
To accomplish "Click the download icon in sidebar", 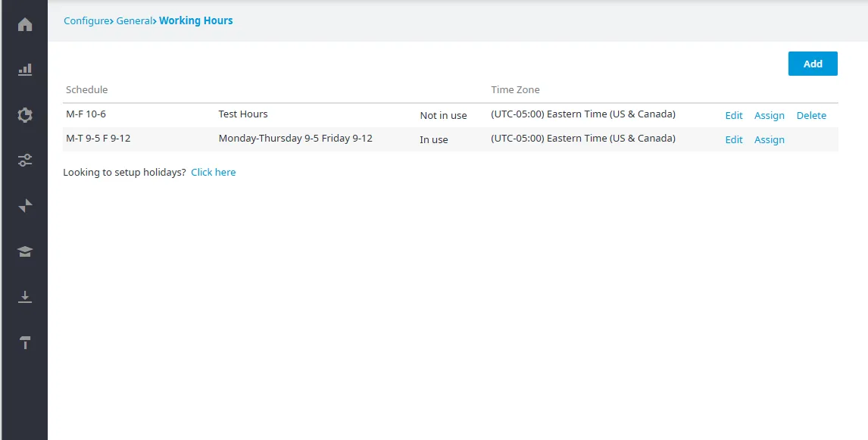I will click(x=25, y=297).
